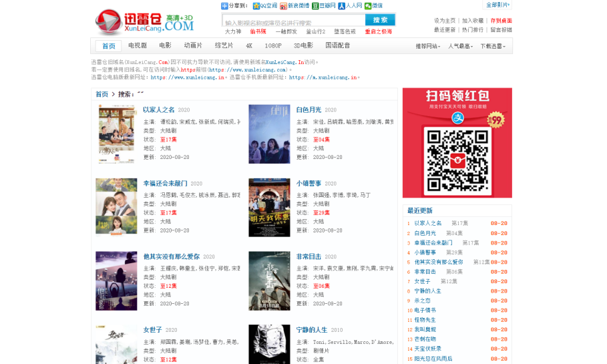
Task: Click the 大力神 hot search keyword
Action: coord(233,32)
